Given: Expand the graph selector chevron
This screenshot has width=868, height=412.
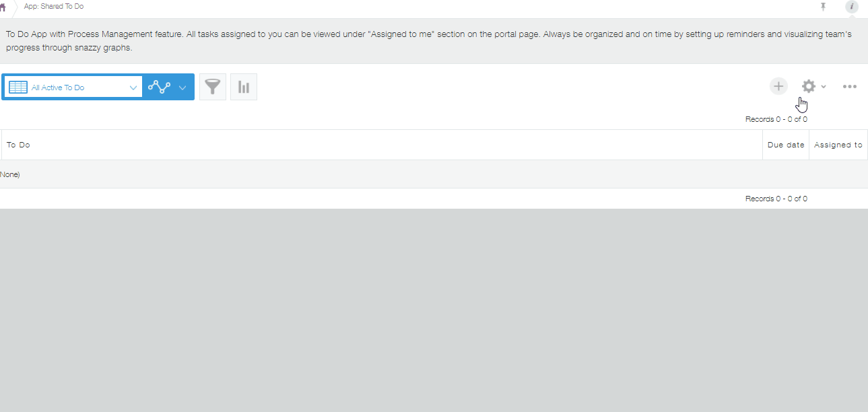Looking at the screenshot, I should point(182,88).
